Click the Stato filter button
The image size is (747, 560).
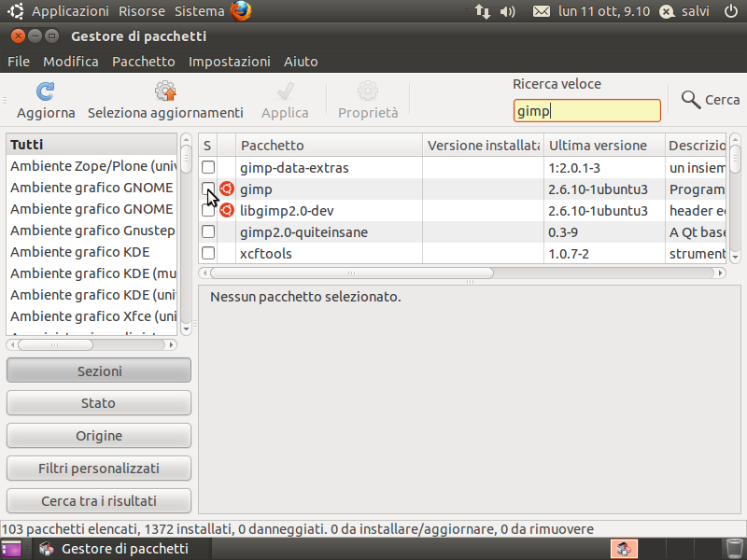pos(99,403)
